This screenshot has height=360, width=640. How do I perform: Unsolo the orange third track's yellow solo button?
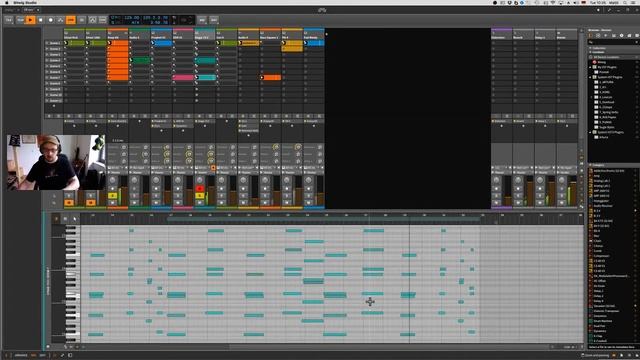pyautogui.click(x=113, y=196)
